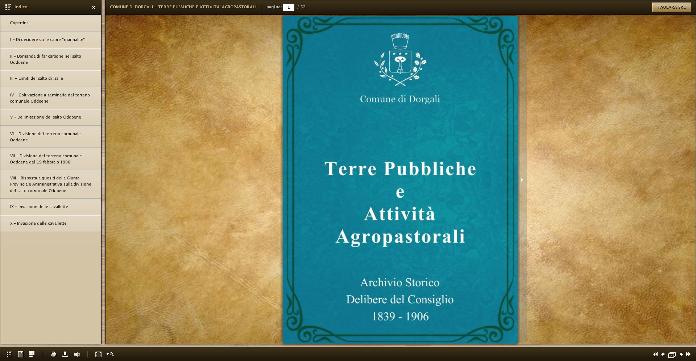
Task: Click the download icon in bottom toolbar
Action: [65, 354]
